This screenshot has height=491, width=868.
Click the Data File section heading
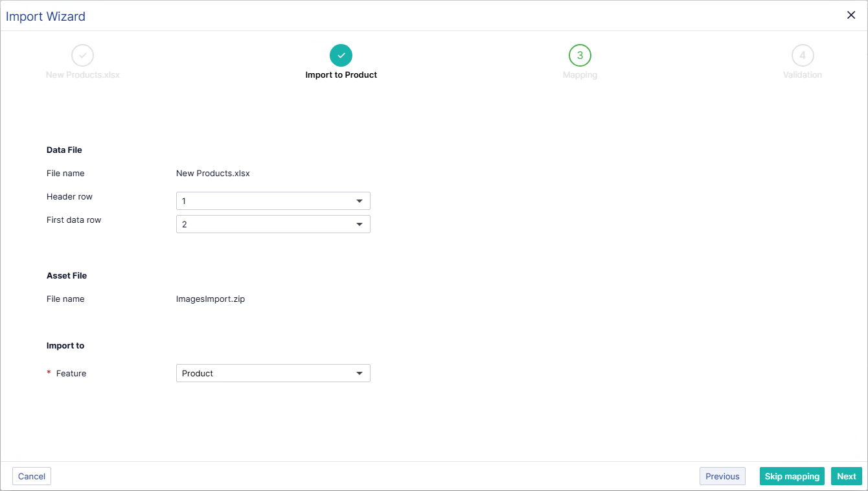[x=64, y=150]
